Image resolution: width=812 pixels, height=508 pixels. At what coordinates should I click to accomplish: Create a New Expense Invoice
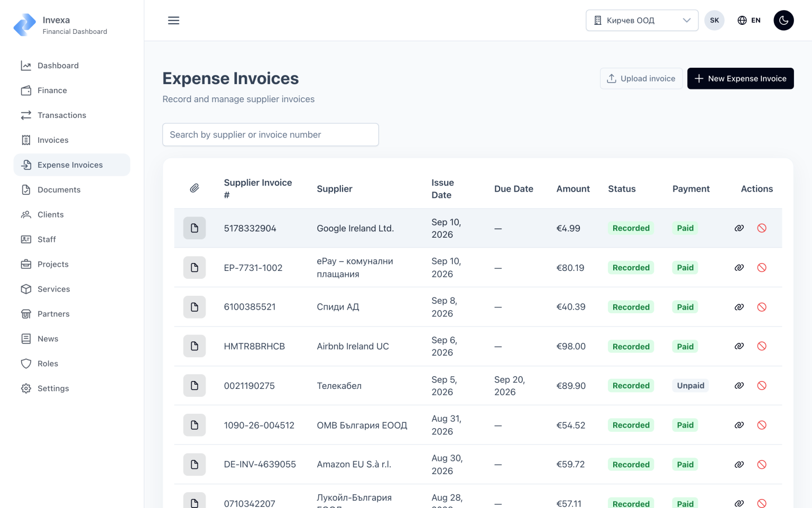pos(740,78)
